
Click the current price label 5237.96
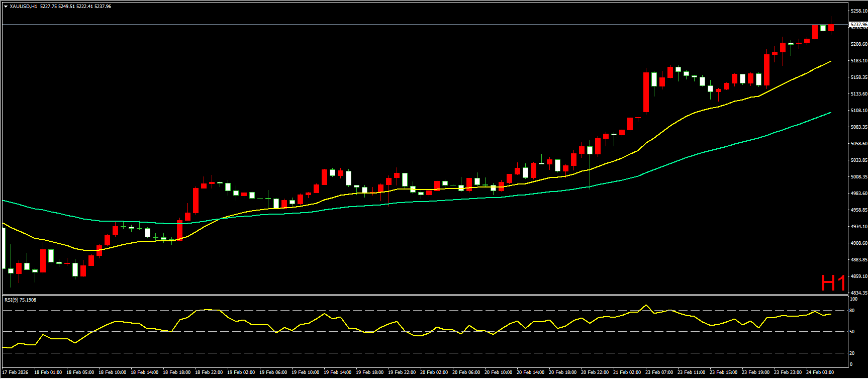point(858,24)
